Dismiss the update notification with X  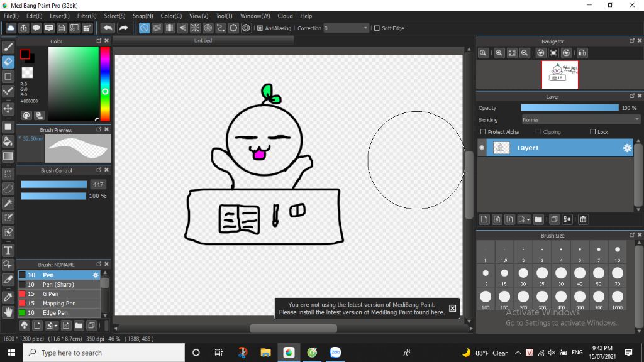coord(452,308)
